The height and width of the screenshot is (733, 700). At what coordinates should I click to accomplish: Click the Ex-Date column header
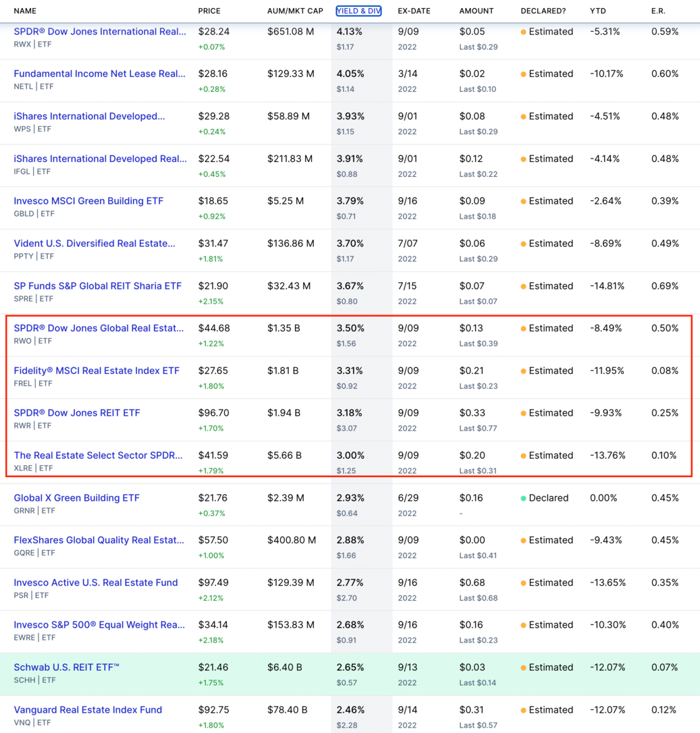pos(414,11)
